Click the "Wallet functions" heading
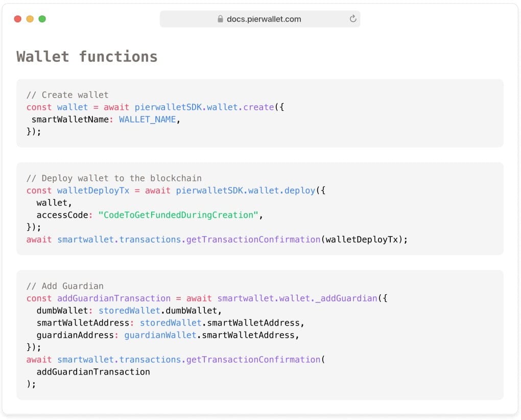 coord(87,56)
